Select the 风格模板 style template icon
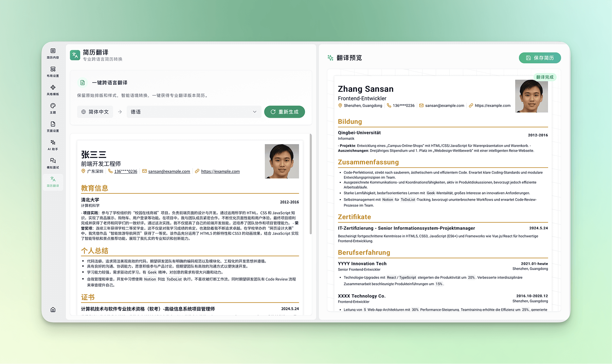Viewport: 612px width, 364px height. pyautogui.click(x=53, y=90)
